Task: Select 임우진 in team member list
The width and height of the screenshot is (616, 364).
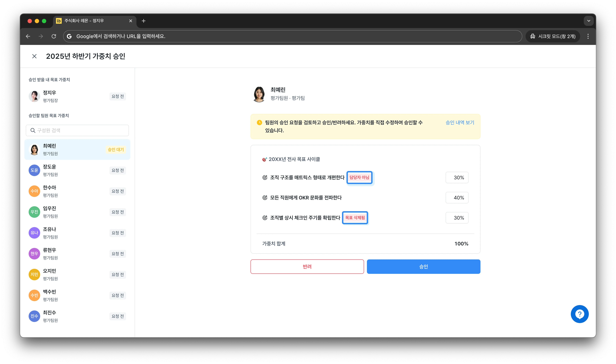Action: (77, 212)
